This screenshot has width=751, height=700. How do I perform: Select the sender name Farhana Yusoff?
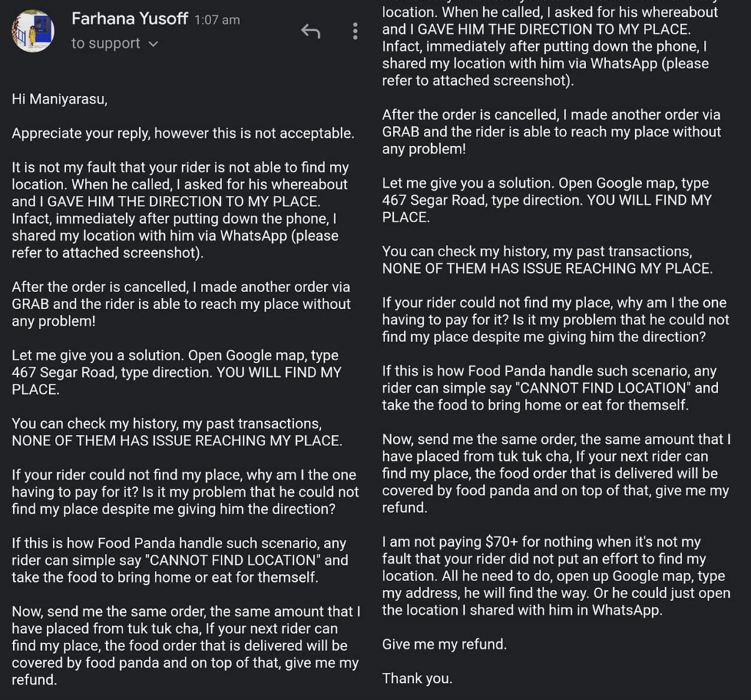coord(129,18)
